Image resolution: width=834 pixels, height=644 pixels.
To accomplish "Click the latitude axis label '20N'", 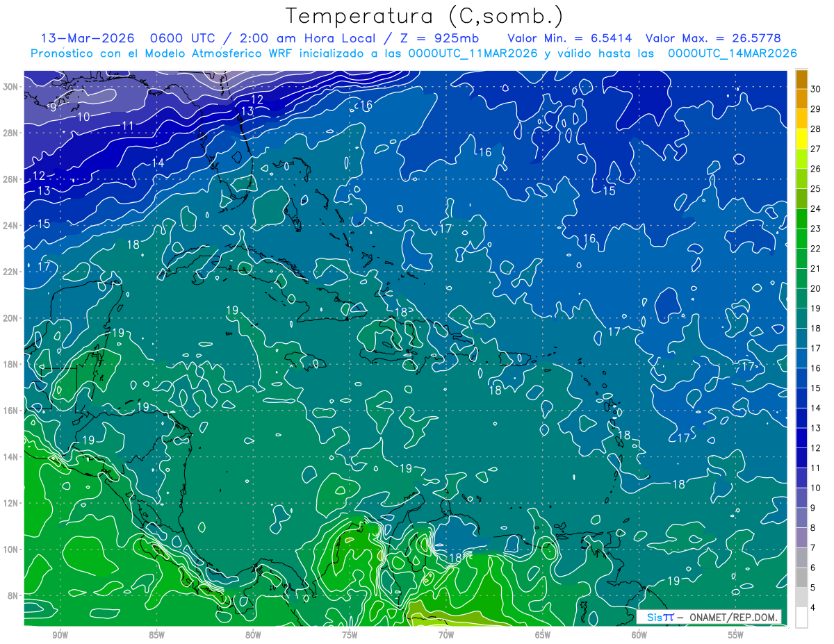I will point(10,317).
